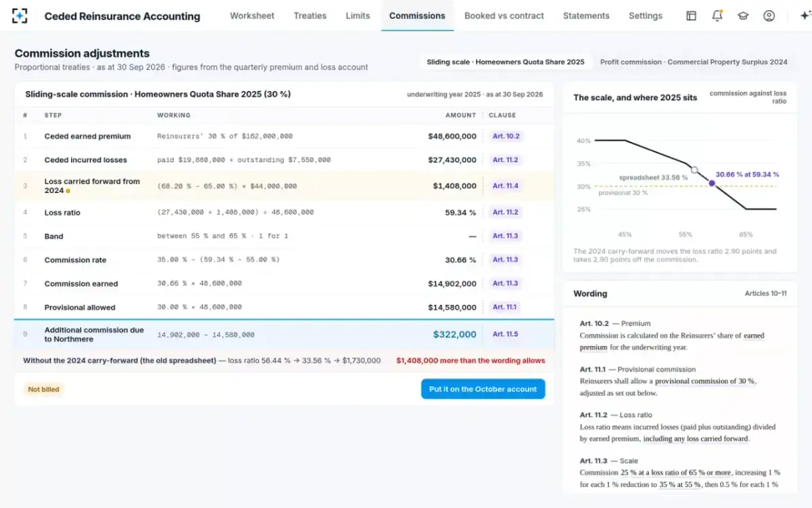Screen dimensions: 812x508
Task: Open Art. 11.2 clause on Ceded incurred losses row
Action: (505, 160)
